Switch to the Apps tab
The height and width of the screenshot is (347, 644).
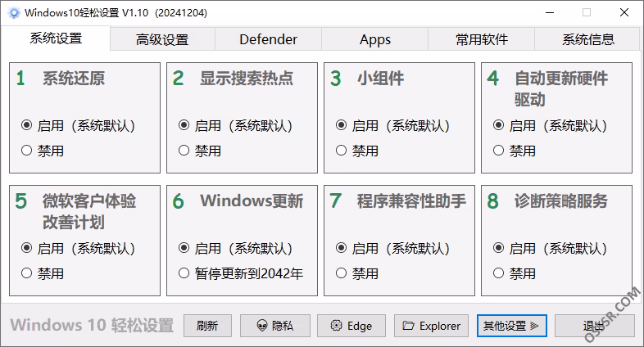(x=374, y=39)
